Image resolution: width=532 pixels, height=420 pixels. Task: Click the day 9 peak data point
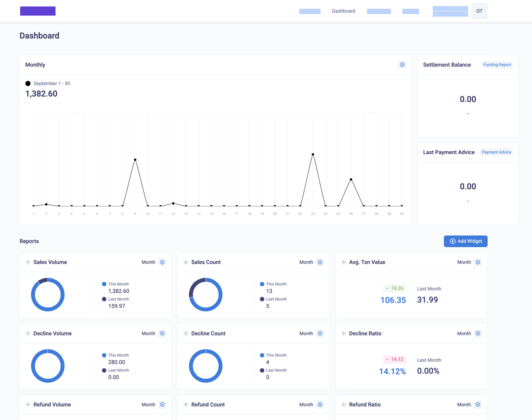135,160
